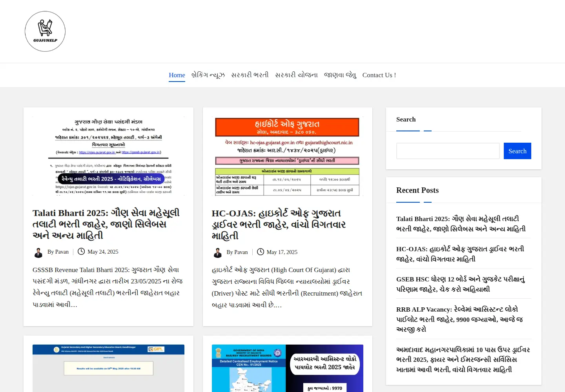This screenshot has height=392, width=565.
Task: Open the સરકારી ભરતી menu item
Action: coord(250,75)
